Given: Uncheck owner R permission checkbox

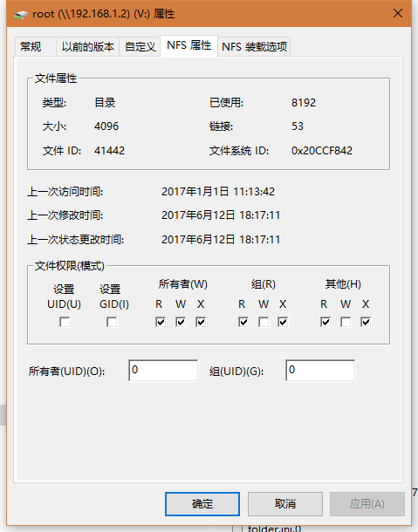Looking at the screenshot, I should tap(161, 322).
